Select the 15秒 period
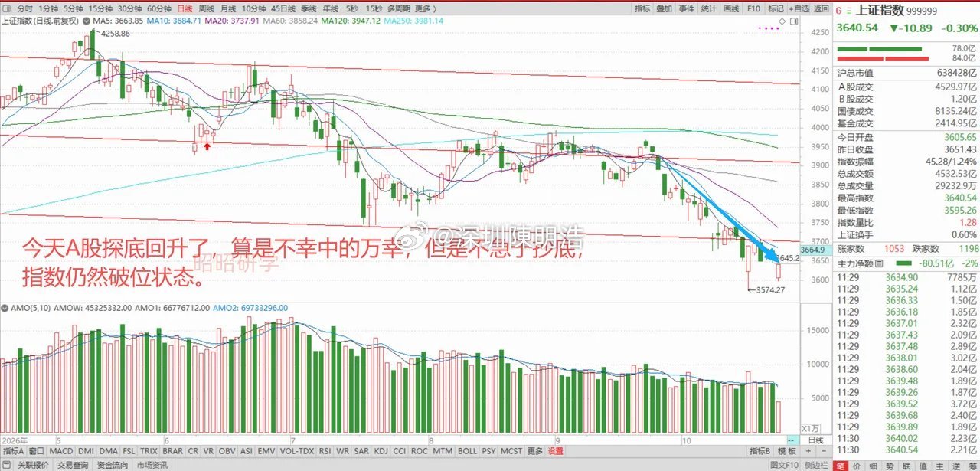 [x=374, y=8]
